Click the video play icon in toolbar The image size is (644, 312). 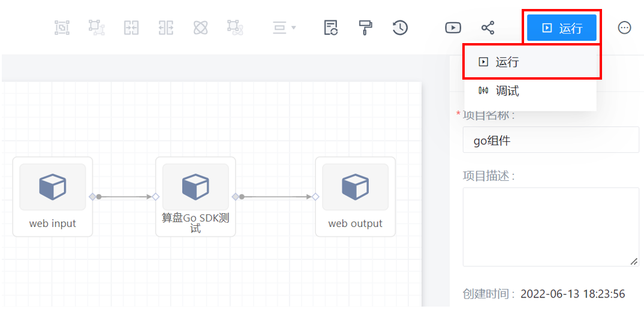pos(453,28)
